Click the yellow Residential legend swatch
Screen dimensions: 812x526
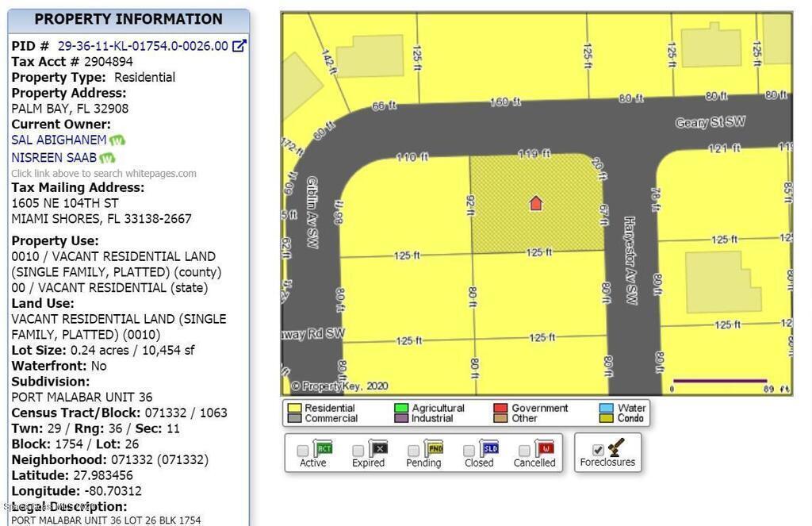pyautogui.click(x=293, y=409)
